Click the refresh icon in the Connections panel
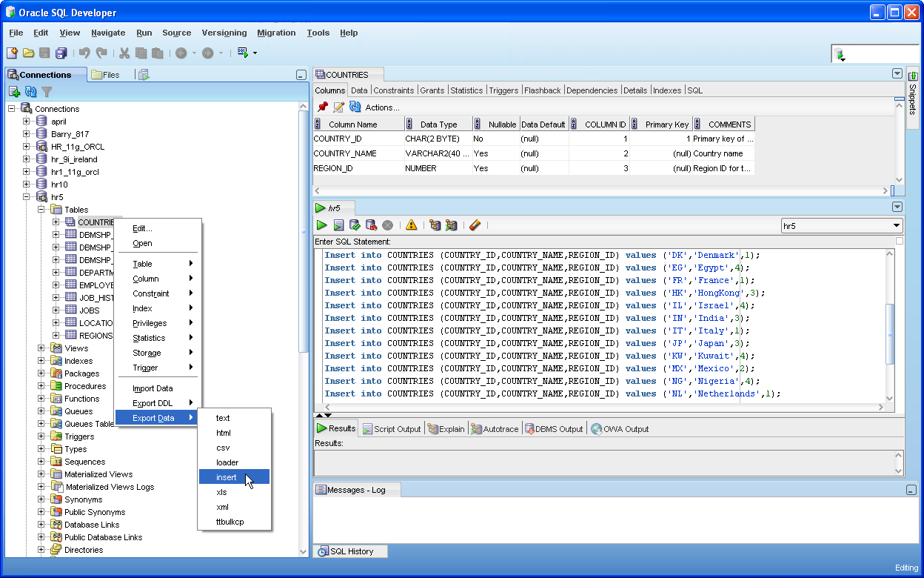The height and width of the screenshot is (578, 924). [29, 92]
